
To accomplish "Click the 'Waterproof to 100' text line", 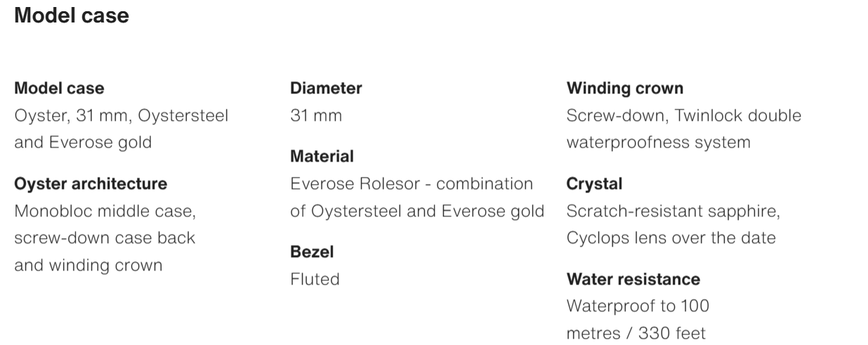I will click(x=638, y=306).
